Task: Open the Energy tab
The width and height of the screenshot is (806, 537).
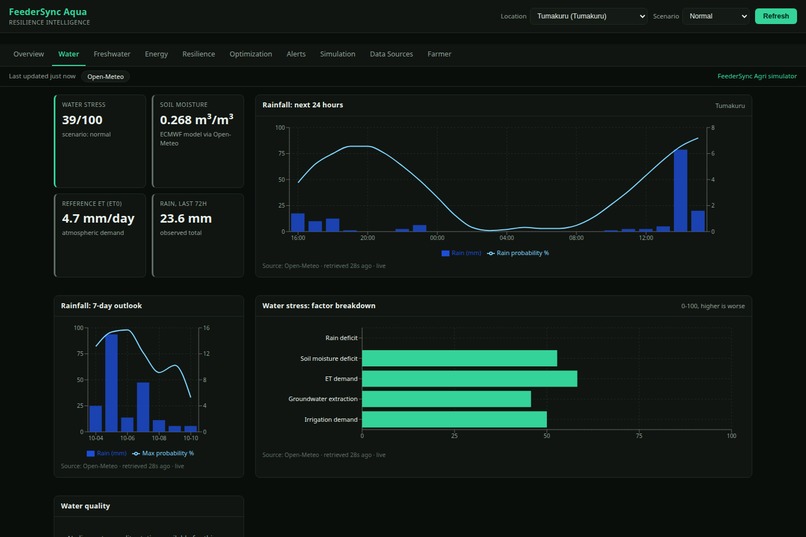Action: tap(156, 54)
